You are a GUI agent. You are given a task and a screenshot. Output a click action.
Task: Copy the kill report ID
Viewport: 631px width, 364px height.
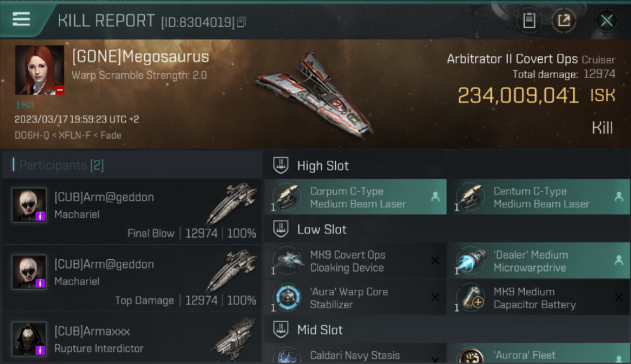241,22
